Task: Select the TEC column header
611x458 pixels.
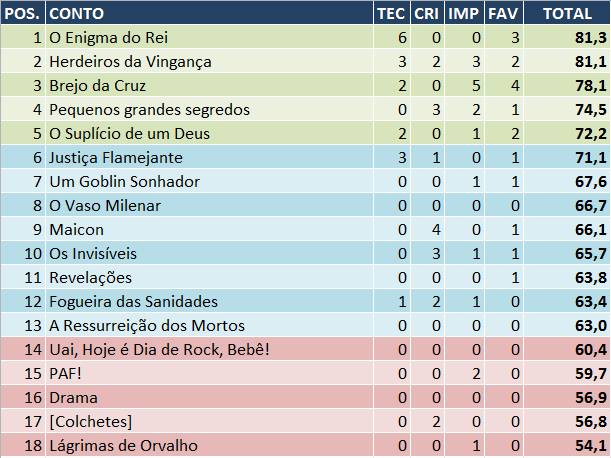Action: pos(390,13)
